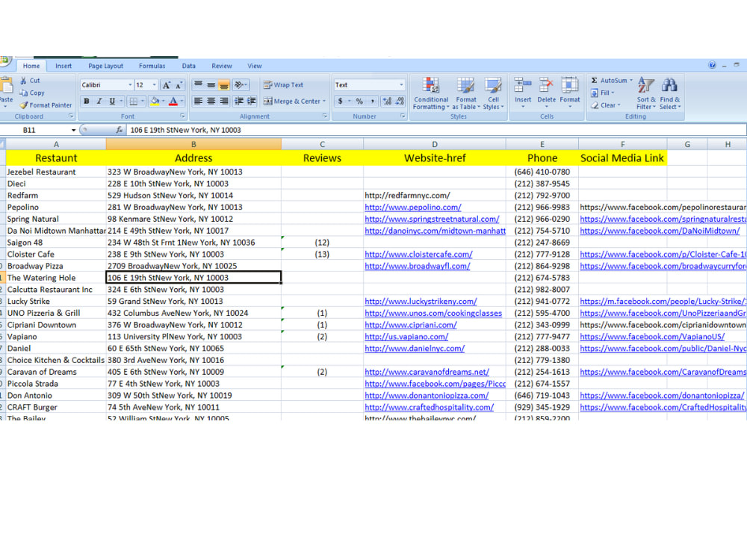This screenshot has height=560, width=747.
Task: Toggle Bold formatting
Action: (x=86, y=101)
